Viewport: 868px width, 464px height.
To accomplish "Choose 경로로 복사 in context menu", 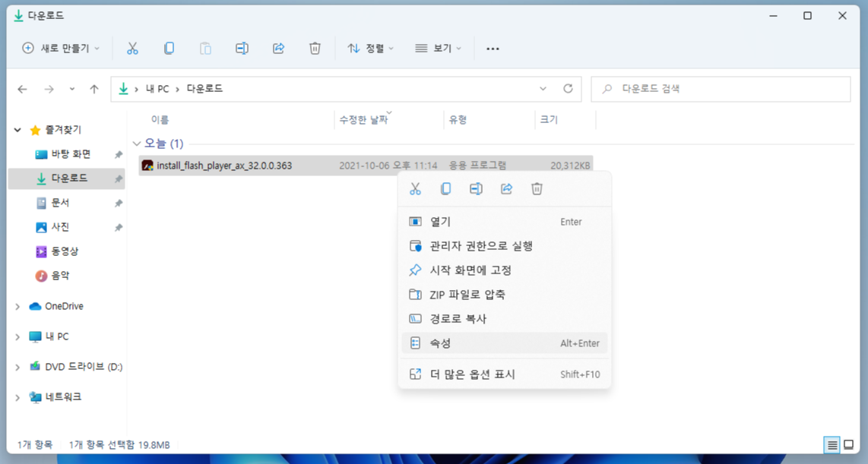I will click(x=504, y=319).
